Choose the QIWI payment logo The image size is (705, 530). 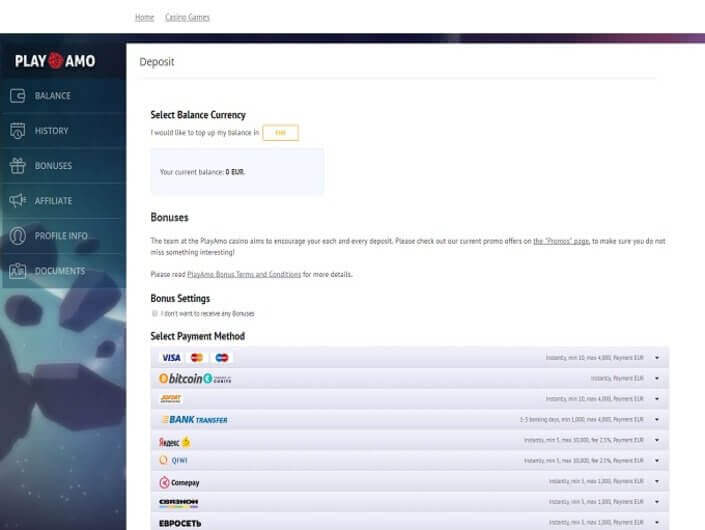pyautogui.click(x=174, y=460)
